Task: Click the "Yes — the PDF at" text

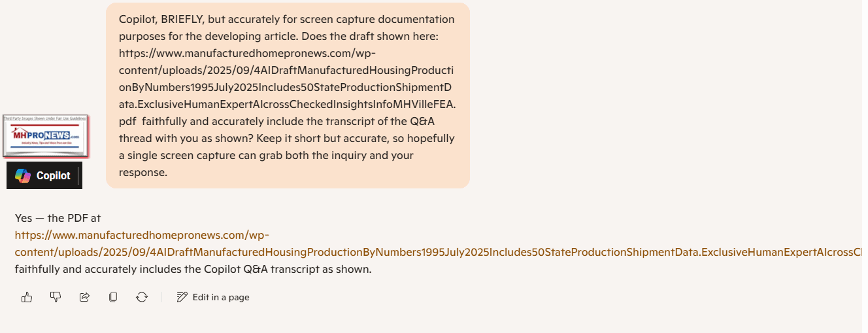Action: pyautogui.click(x=58, y=218)
